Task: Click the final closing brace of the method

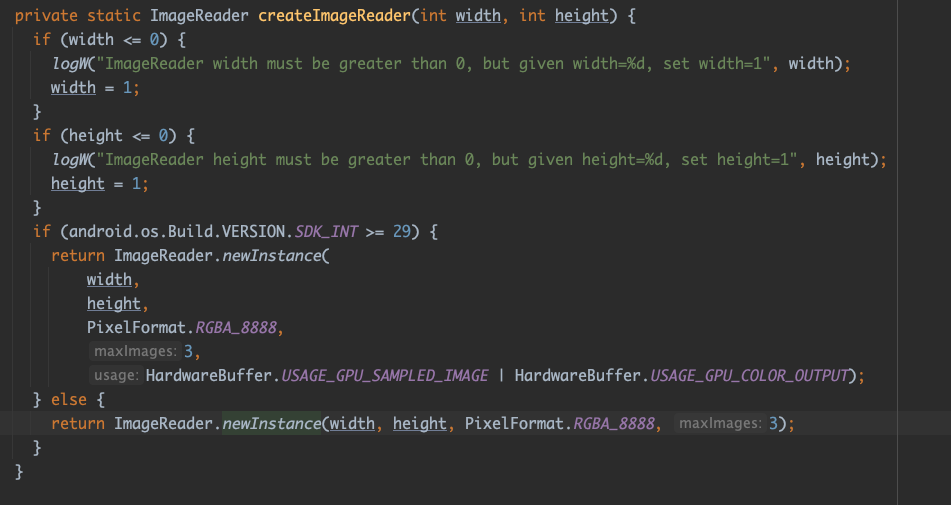Action: (x=19, y=471)
